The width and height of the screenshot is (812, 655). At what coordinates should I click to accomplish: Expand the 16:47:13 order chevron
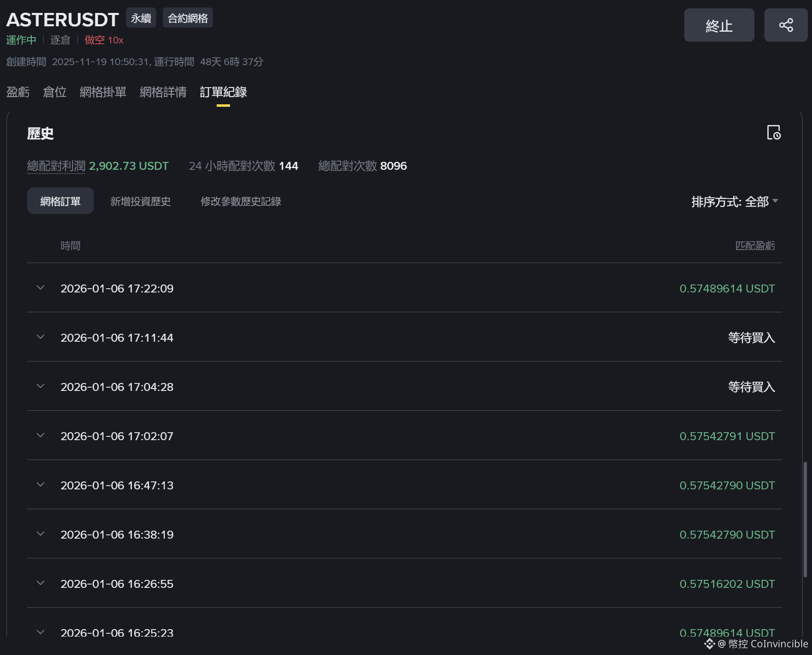(40, 485)
